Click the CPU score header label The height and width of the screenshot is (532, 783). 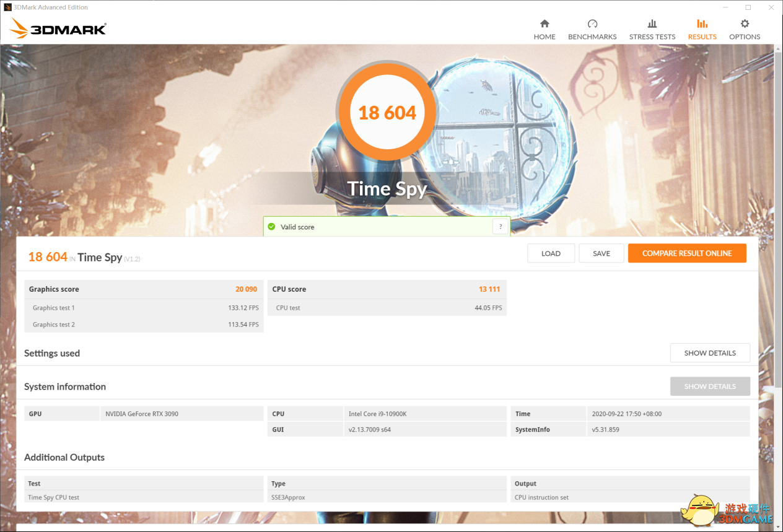[289, 289]
